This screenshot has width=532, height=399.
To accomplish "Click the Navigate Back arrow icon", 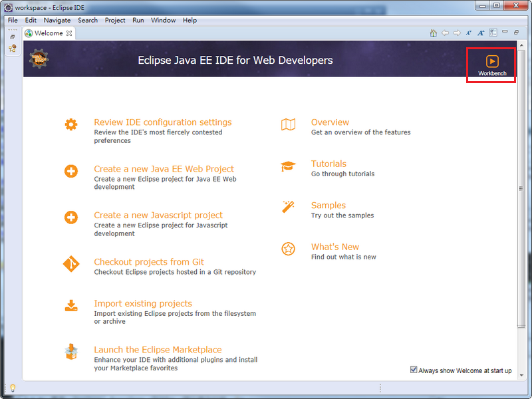I will click(445, 33).
